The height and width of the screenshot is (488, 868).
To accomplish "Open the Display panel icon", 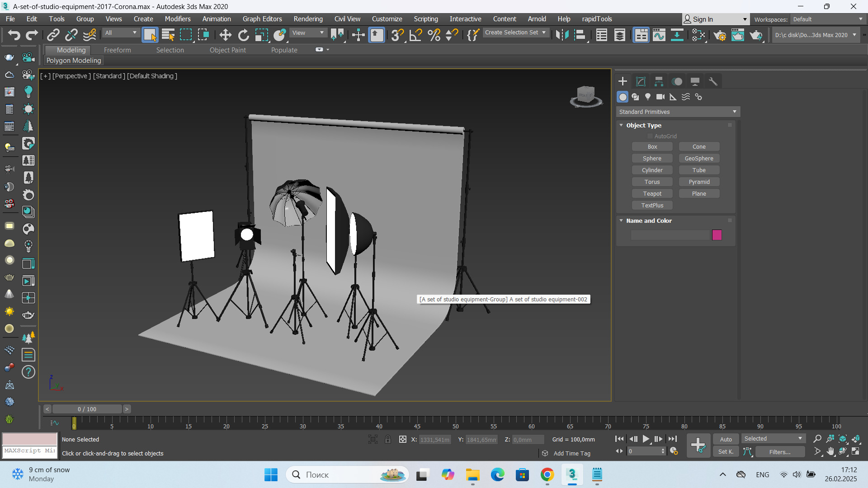I will [695, 81].
